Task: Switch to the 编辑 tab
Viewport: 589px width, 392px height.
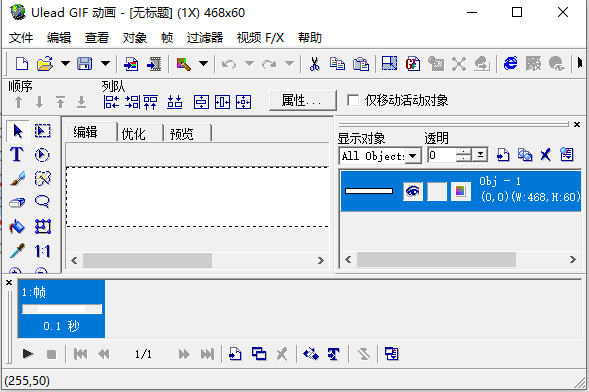Action: tap(91, 132)
